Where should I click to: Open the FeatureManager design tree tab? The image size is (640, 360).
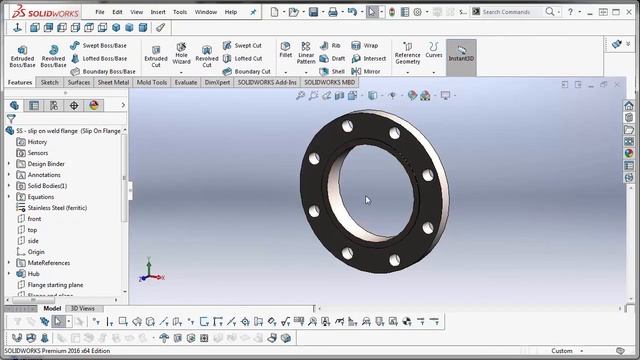14,105
